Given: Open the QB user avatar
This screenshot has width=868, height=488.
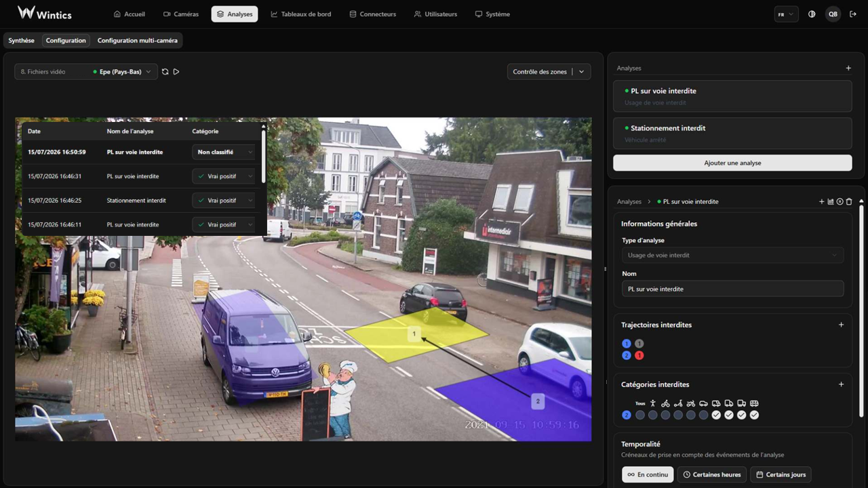Looking at the screenshot, I should click(833, 14).
